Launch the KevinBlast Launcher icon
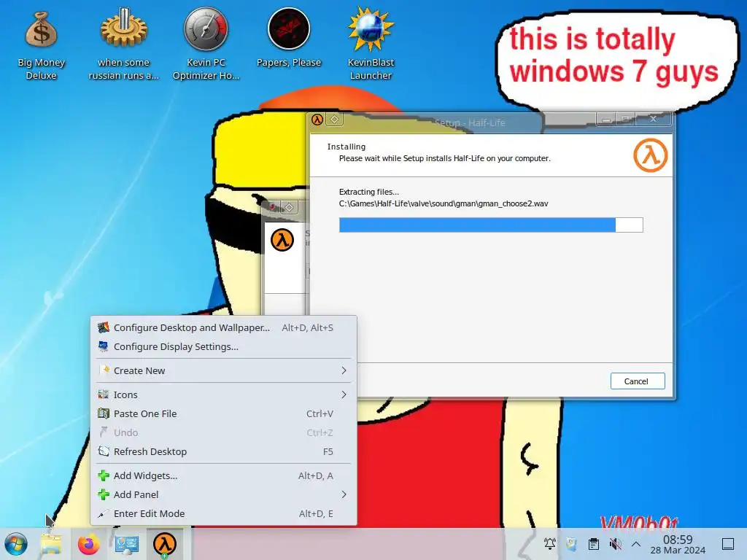 371,45
